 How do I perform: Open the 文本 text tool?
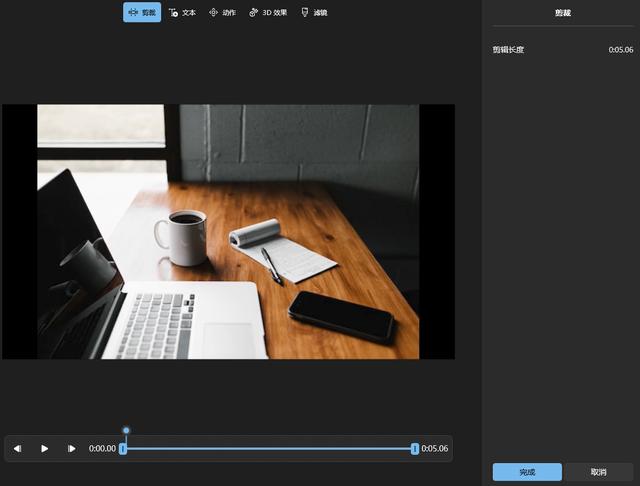[182, 13]
